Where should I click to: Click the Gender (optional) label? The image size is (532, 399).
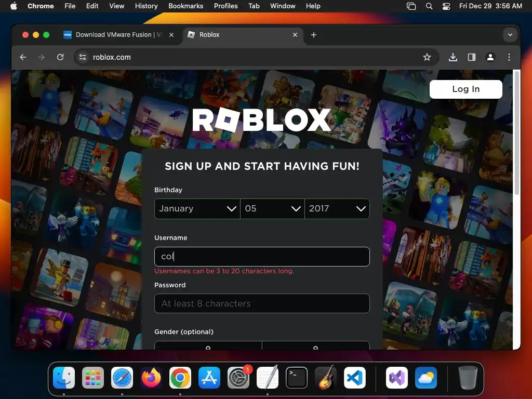pyautogui.click(x=184, y=332)
